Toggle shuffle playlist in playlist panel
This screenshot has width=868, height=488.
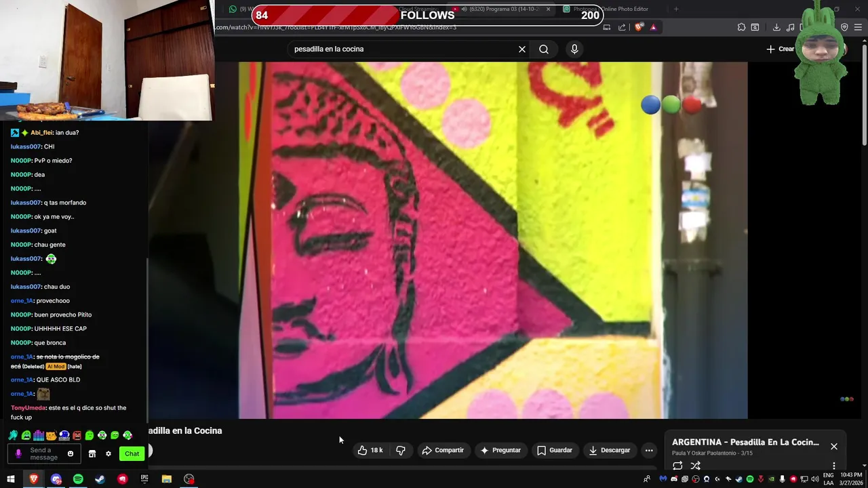click(695, 466)
